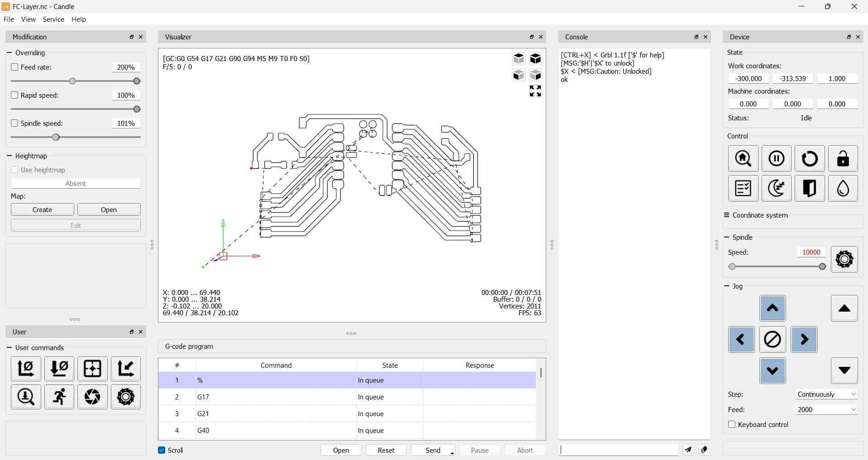The image size is (868, 460).
Task: Send the console command with the paper-plane icon
Action: (x=688, y=450)
